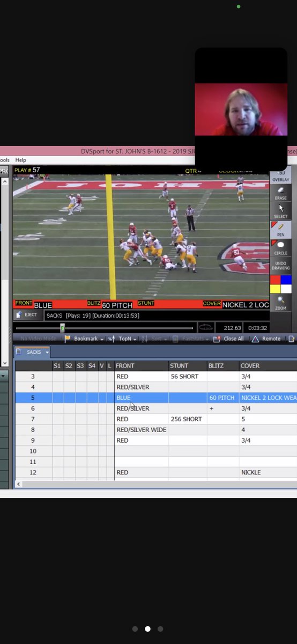Click the Close All icon
The width and height of the screenshot is (297, 644).
217,339
